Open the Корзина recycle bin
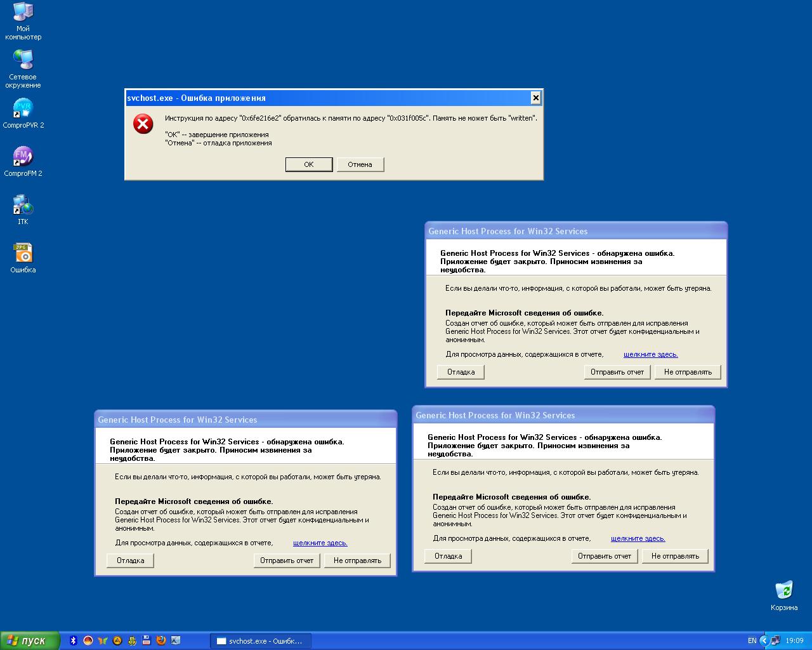 click(x=784, y=590)
